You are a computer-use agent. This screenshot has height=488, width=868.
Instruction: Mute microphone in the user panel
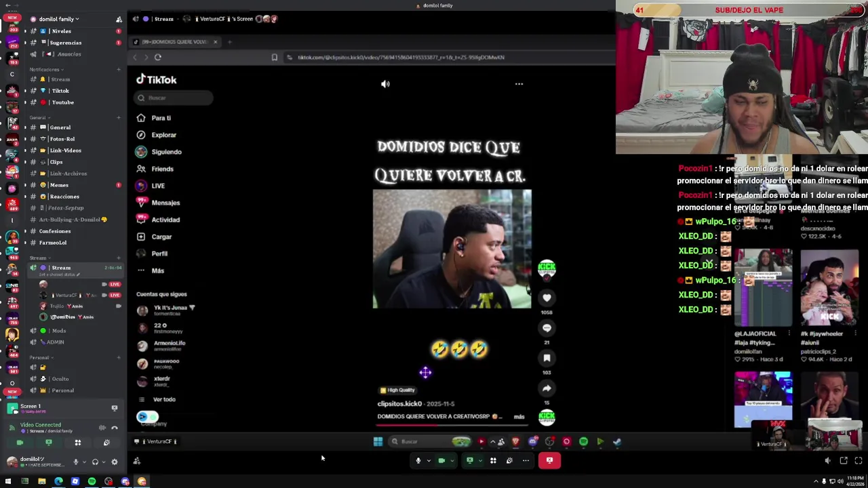(x=75, y=462)
